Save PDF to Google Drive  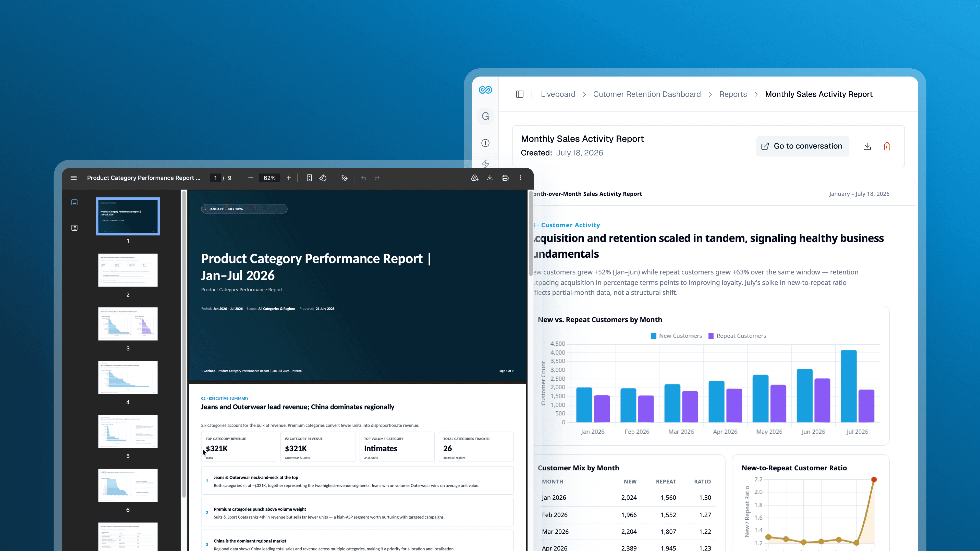point(474,178)
